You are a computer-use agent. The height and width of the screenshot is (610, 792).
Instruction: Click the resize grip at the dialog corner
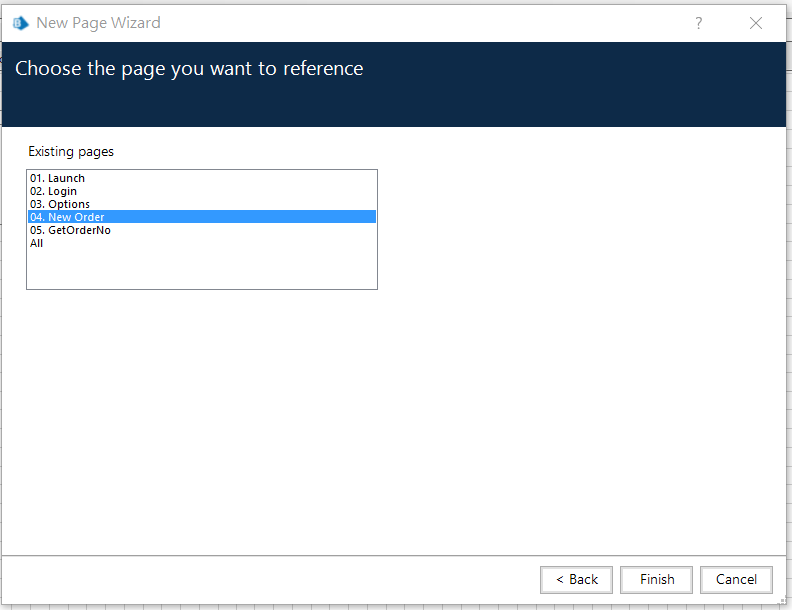tap(782, 601)
